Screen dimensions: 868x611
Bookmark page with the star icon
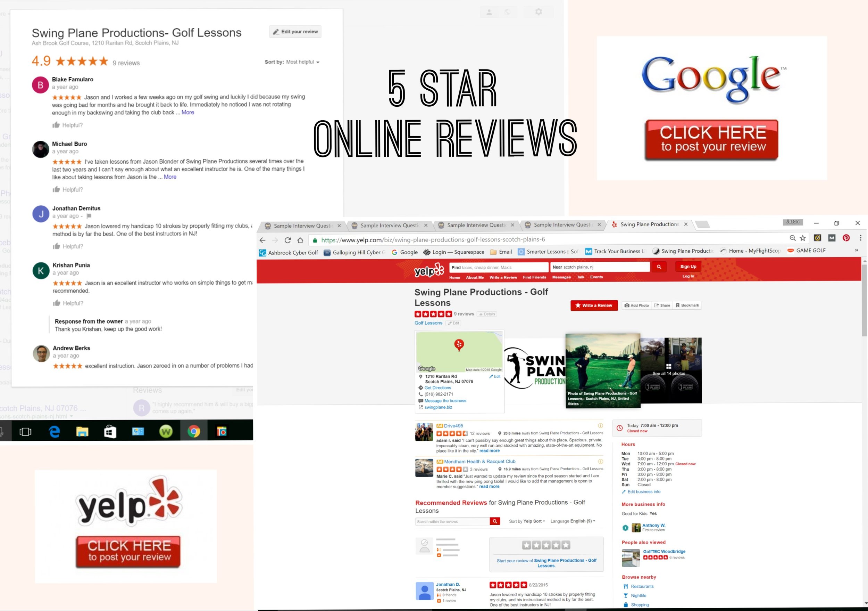point(803,238)
